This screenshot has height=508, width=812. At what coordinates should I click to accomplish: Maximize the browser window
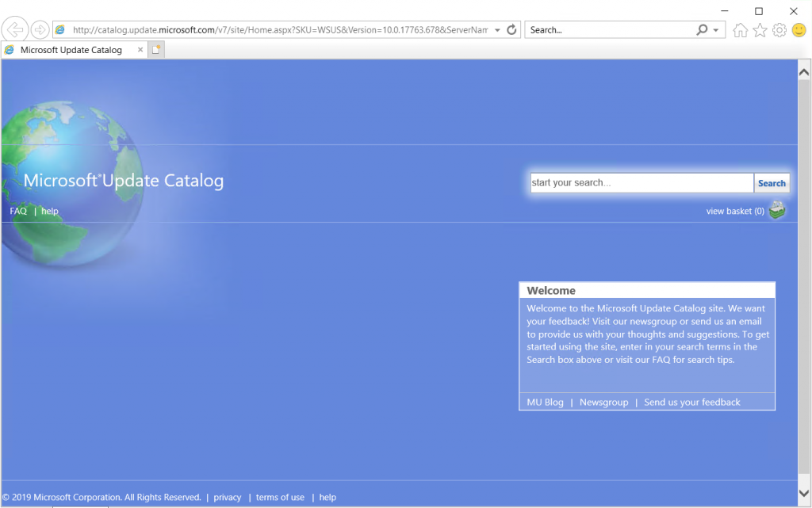click(x=759, y=11)
